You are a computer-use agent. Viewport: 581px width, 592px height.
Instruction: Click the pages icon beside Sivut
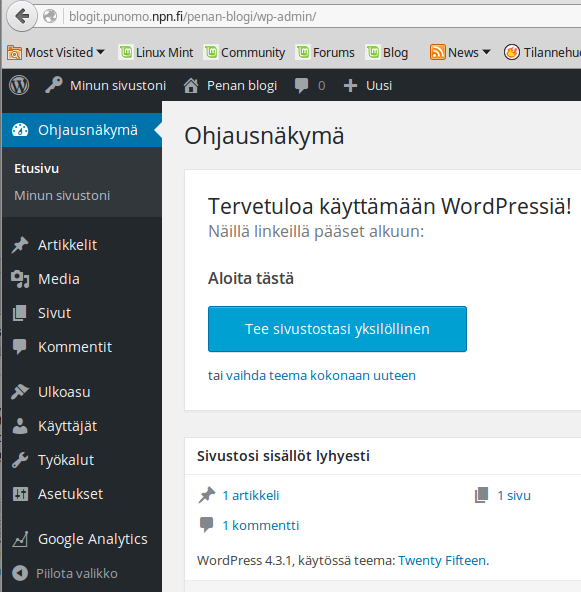[20, 313]
